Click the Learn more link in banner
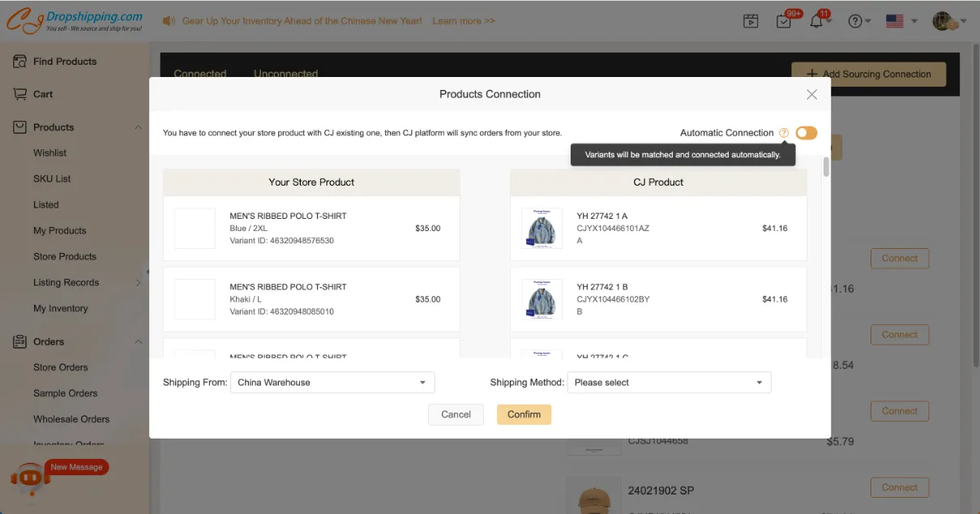Image resolution: width=980 pixels, height=514 pixels. [463, 21]
